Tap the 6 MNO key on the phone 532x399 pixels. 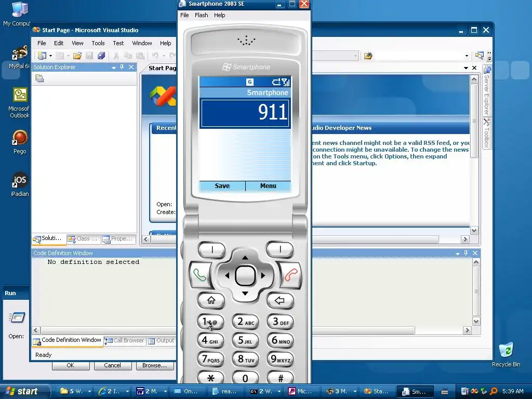[280, 340]
